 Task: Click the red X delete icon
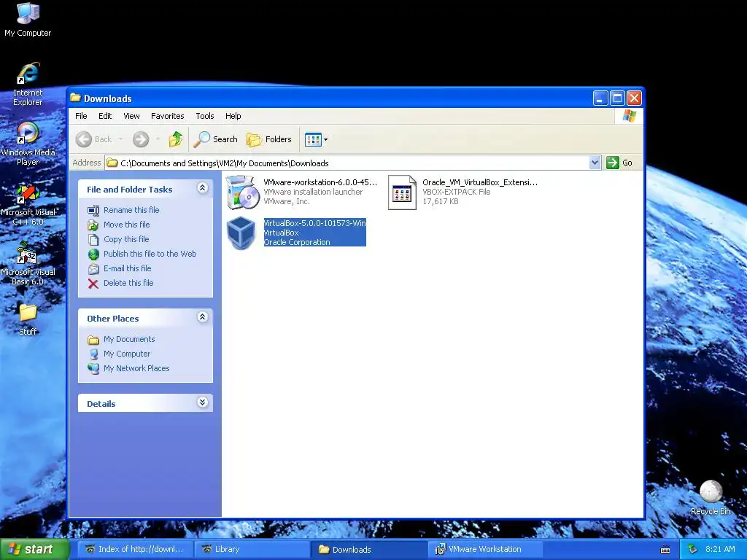click(93, 284)
